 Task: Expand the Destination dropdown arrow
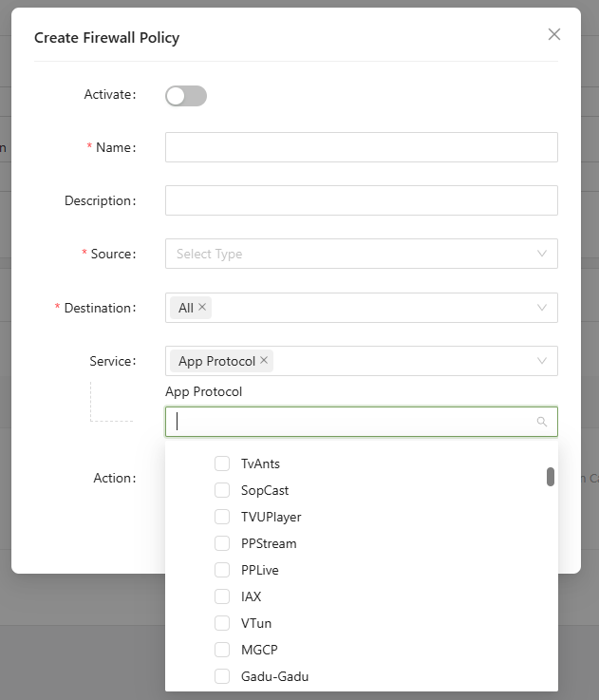click(542, 308)
